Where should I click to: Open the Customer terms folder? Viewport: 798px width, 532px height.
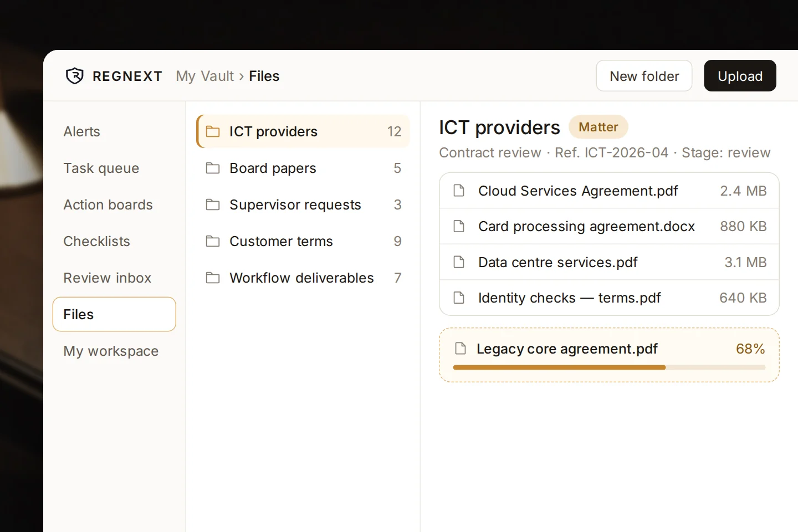click(x=303, y=241)
